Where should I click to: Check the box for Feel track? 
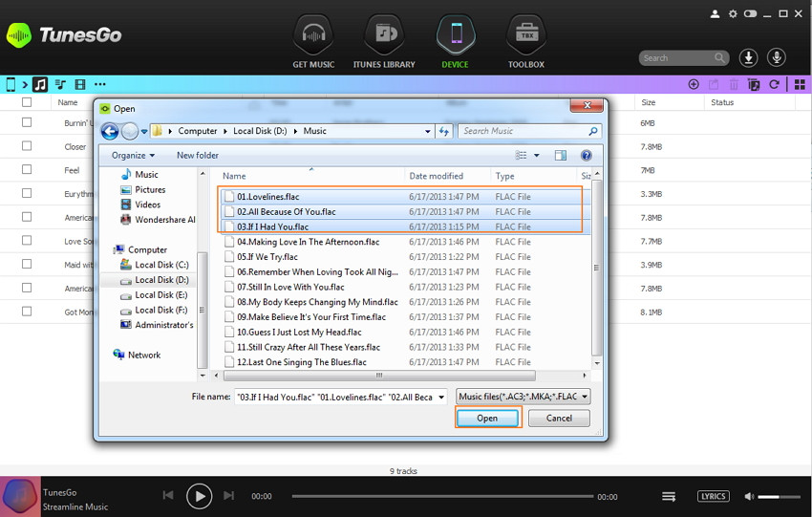pos(27,169)
